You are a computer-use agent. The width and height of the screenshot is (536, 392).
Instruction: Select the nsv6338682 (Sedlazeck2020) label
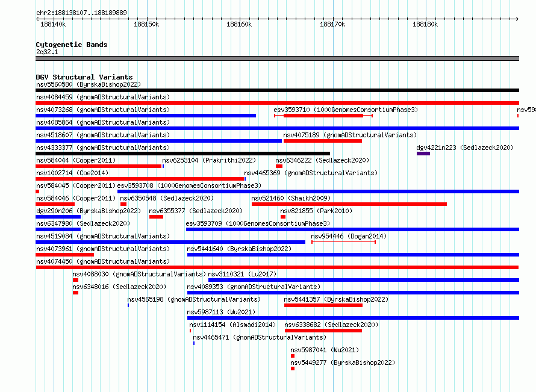331,325
